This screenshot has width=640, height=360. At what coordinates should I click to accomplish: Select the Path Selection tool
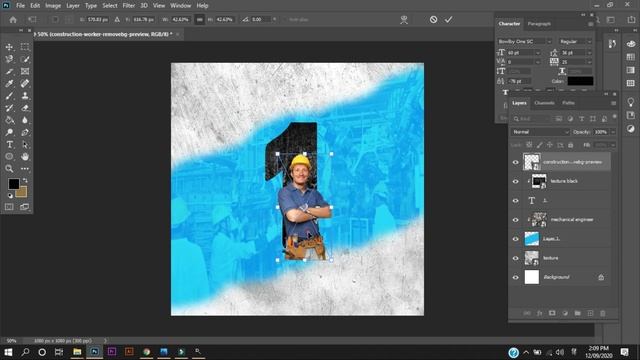coord(25,144)
